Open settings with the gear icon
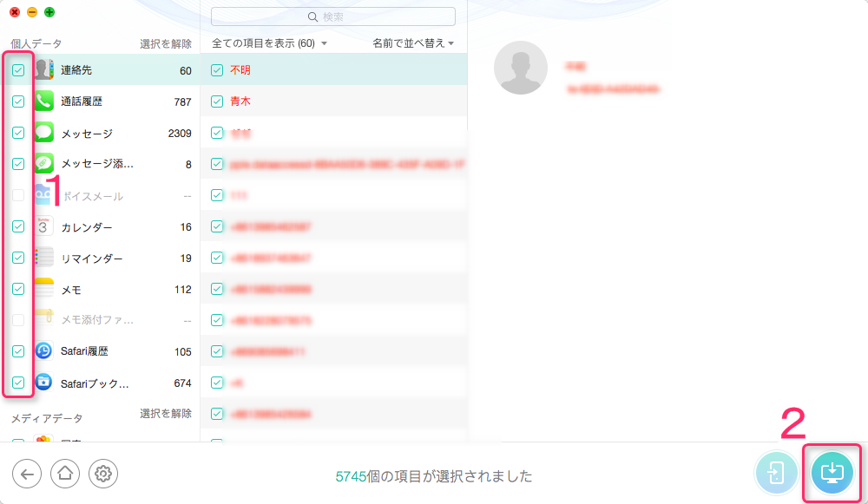The width and height of the screenshot is (868, 504). click(x=103, y=474)
